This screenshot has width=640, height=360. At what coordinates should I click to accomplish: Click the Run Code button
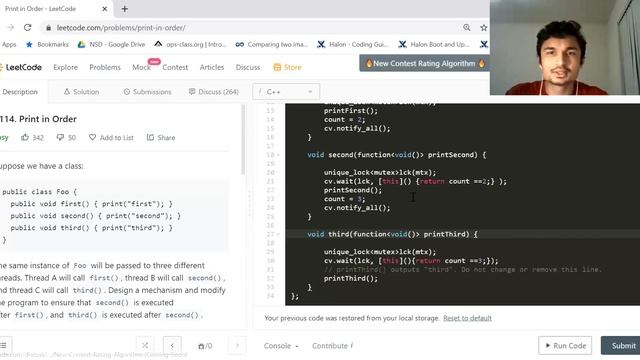pos(565,346)
